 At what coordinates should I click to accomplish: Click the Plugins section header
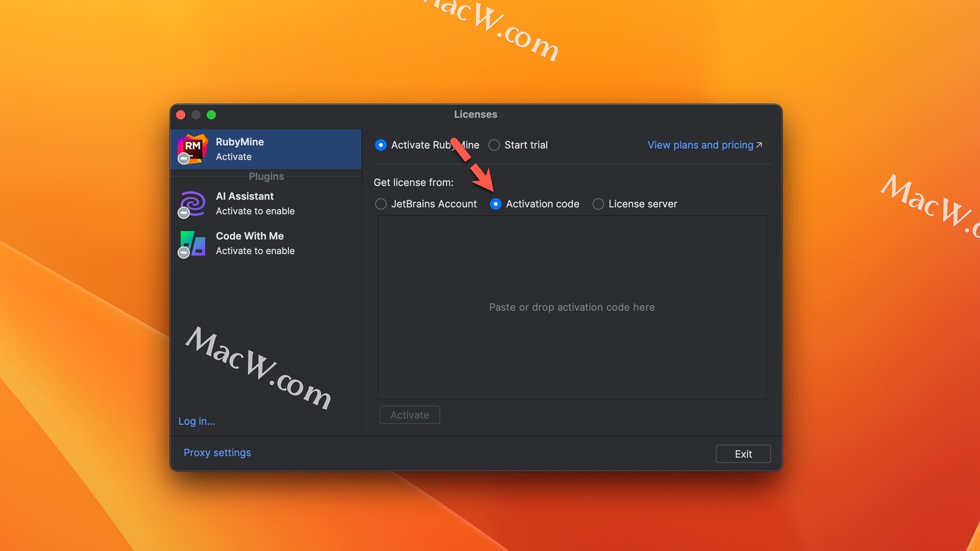(x=266, y=176)
